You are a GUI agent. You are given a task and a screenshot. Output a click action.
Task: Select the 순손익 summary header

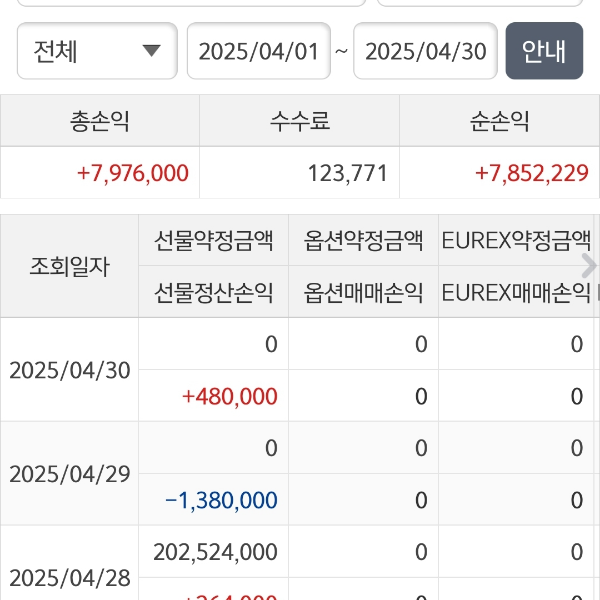tap(499, 122)
